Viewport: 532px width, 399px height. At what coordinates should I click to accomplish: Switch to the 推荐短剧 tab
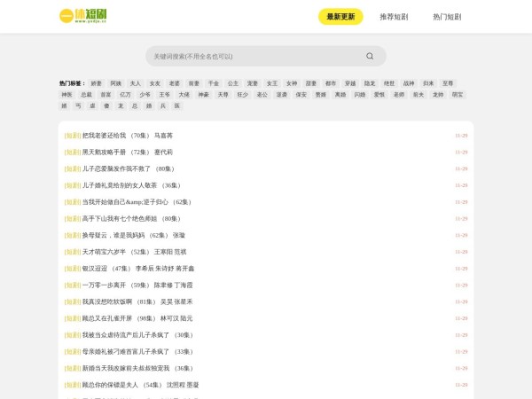point(394,17)
